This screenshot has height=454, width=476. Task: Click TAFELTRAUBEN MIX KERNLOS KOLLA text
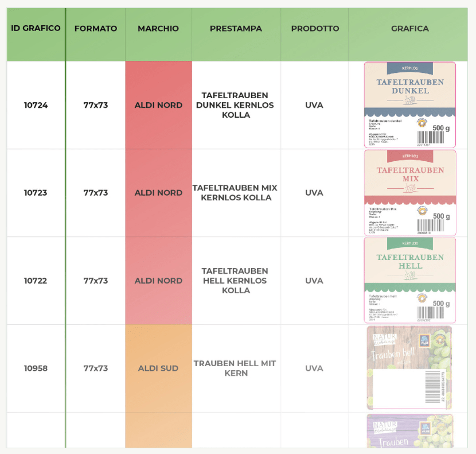235,193
